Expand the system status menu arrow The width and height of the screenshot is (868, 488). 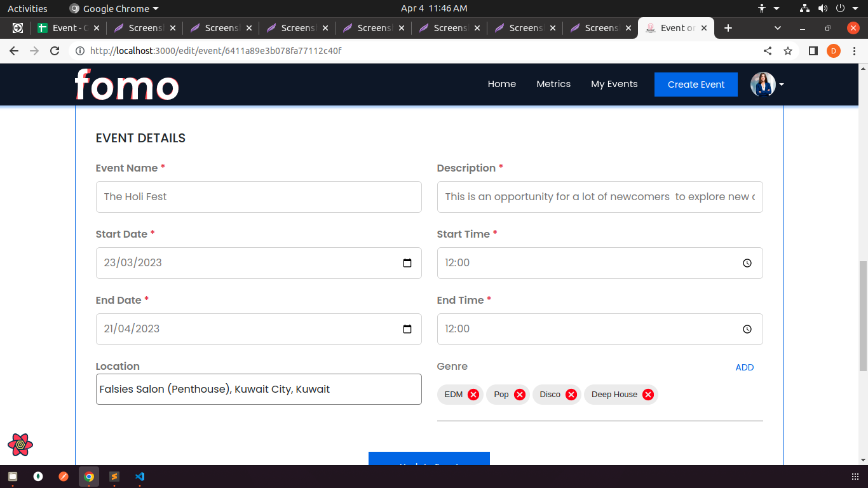pos(856,8)
